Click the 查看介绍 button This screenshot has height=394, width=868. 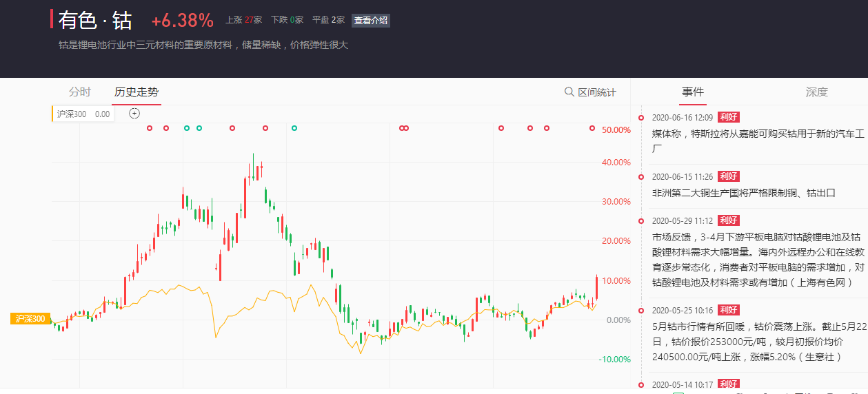(371, 21)
